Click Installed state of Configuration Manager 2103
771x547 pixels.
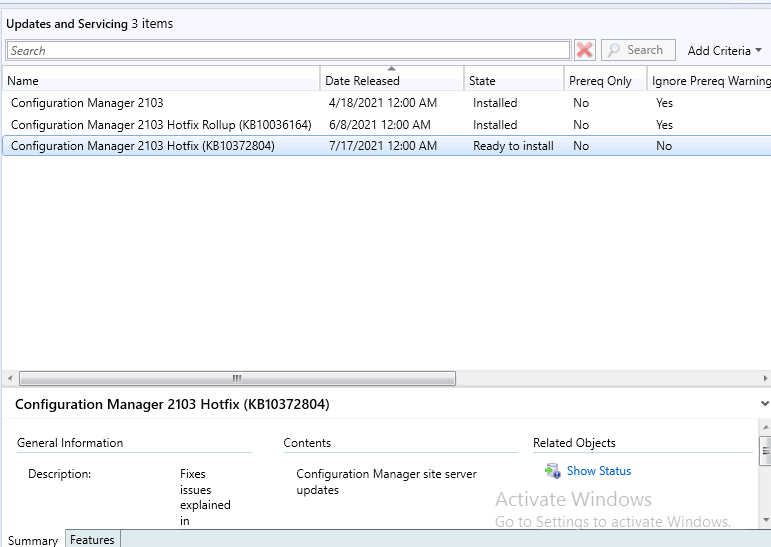pyautogui.click(x=495, y=103)
